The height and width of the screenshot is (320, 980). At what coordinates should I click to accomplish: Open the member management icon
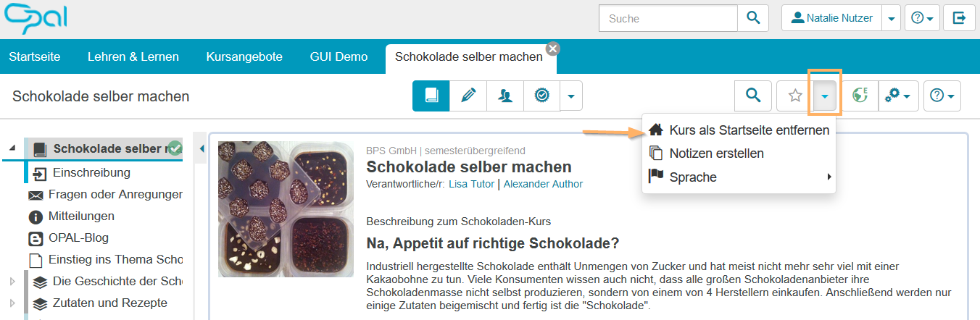pos(505,96)
